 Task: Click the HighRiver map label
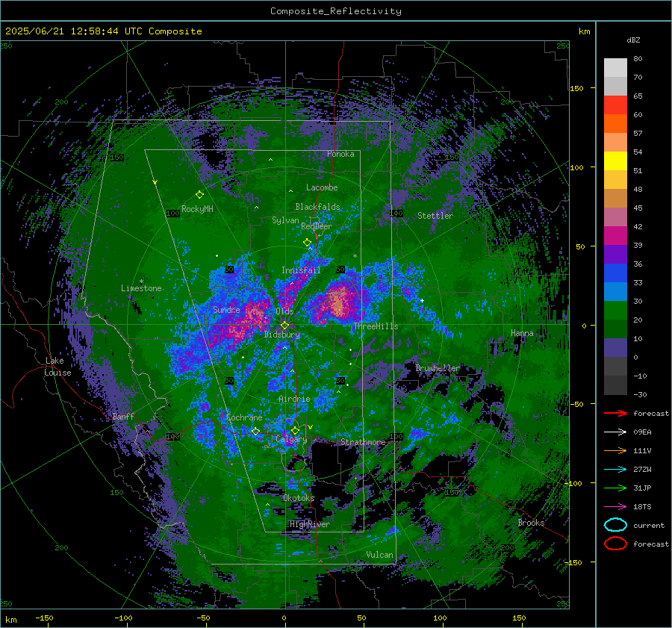pos(310,524)
